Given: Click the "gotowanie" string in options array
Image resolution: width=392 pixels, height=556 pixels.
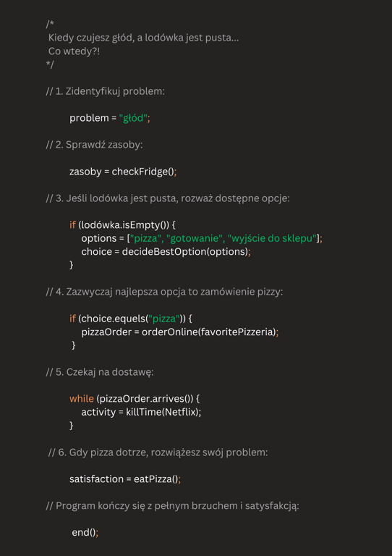Looking at the screenshot, I should pyautogui.click(x=196, y=238).
